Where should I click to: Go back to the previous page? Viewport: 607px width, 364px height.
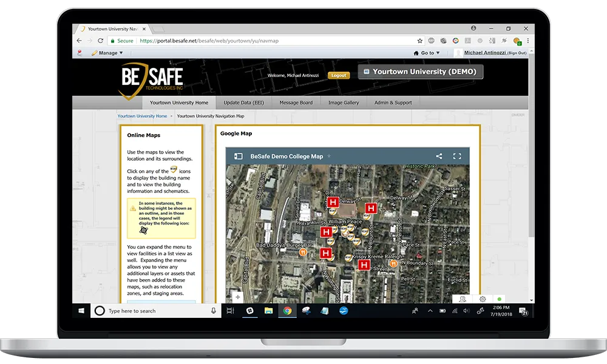tap(79, 41)
